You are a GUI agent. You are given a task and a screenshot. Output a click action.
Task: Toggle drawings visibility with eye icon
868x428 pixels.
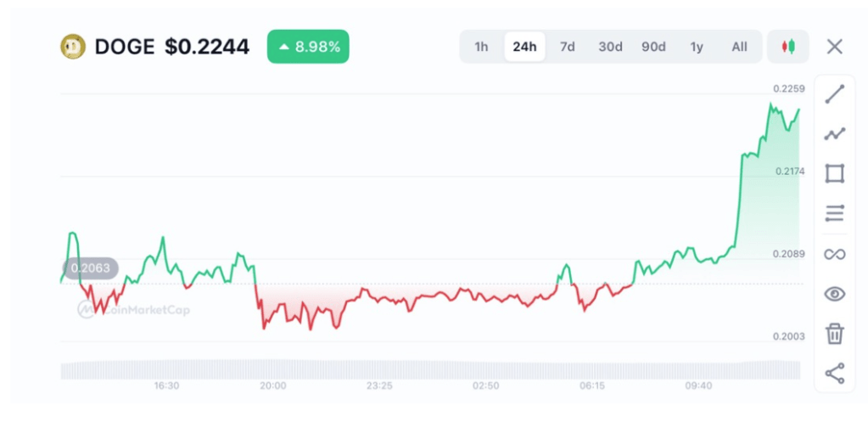834,294
